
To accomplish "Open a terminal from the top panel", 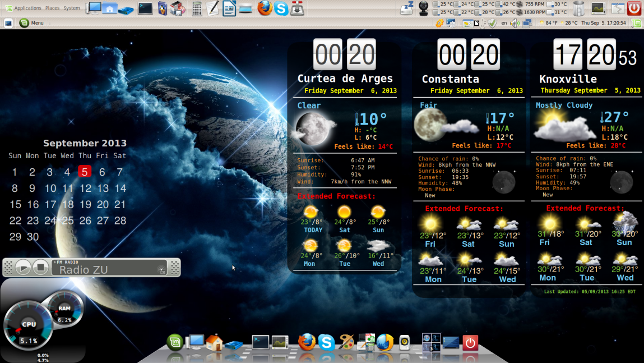I will pos(145,9).
